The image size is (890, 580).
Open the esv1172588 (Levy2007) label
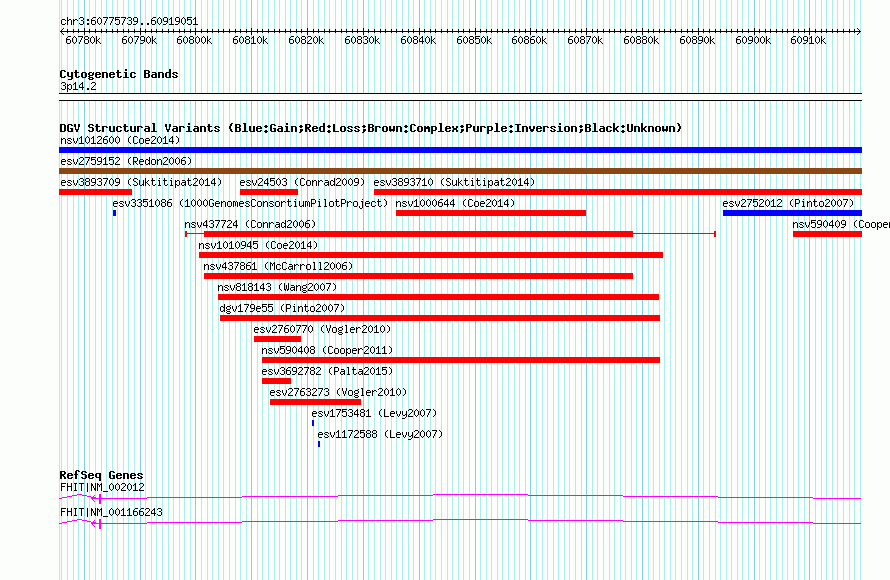pos(380,434)
